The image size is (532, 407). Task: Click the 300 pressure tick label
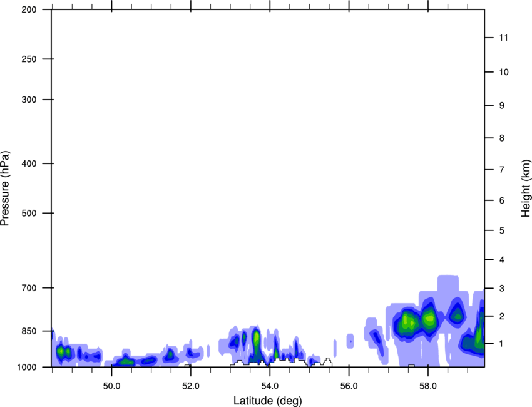29,100
